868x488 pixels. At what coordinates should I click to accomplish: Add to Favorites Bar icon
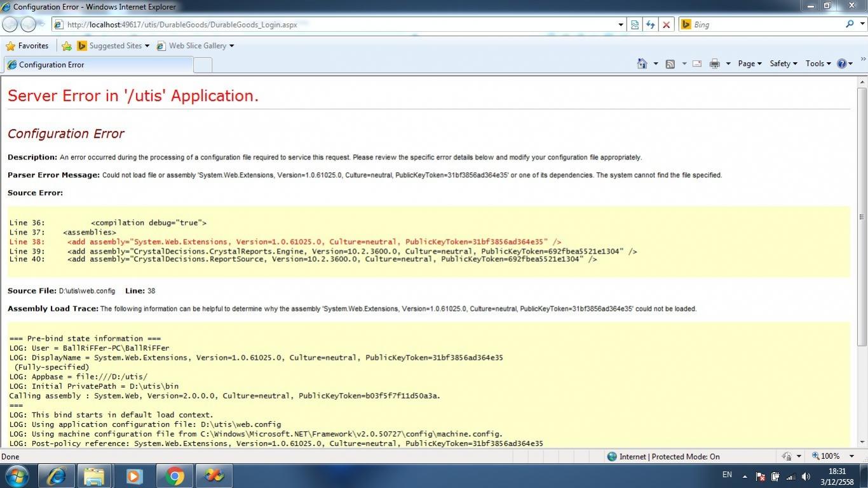[67, 46]
